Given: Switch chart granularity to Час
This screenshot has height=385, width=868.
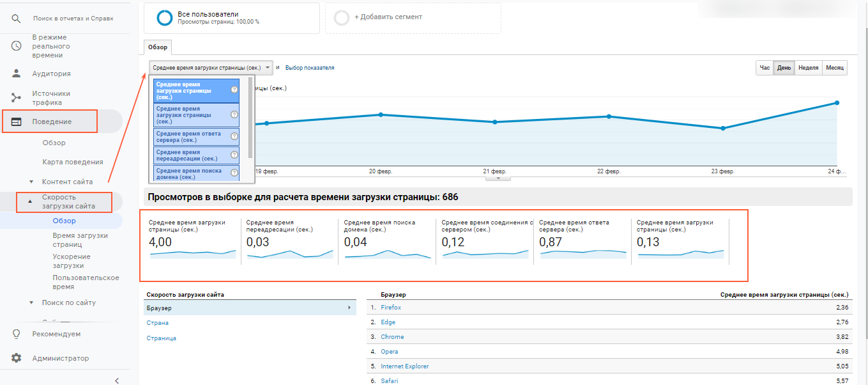Looking at the screenshot, I should [765, 68].
